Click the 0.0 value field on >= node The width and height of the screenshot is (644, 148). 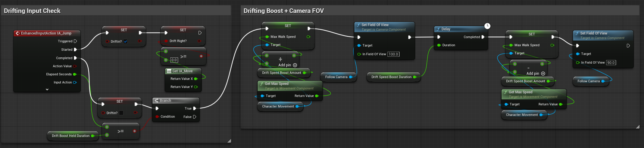point(174,60)
